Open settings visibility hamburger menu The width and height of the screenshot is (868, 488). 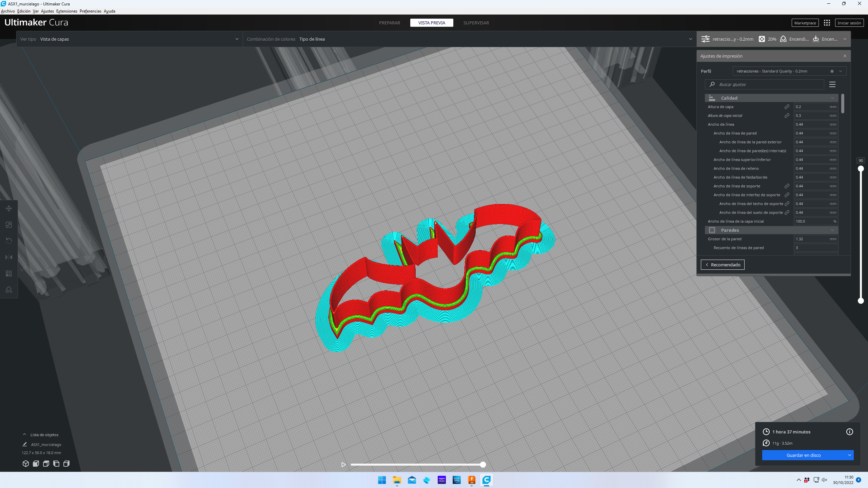832,84
